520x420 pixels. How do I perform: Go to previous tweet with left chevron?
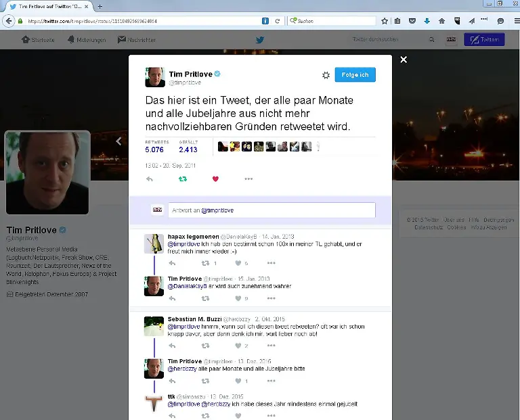coord(118,141)
